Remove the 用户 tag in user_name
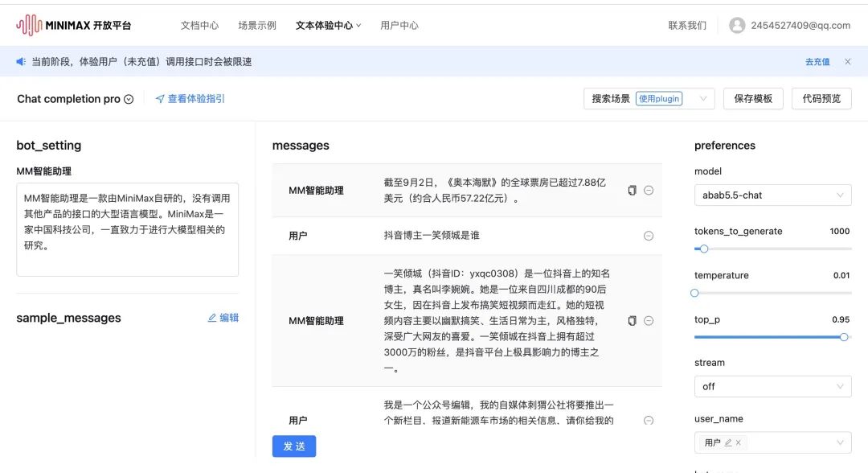 coord(738,442)
